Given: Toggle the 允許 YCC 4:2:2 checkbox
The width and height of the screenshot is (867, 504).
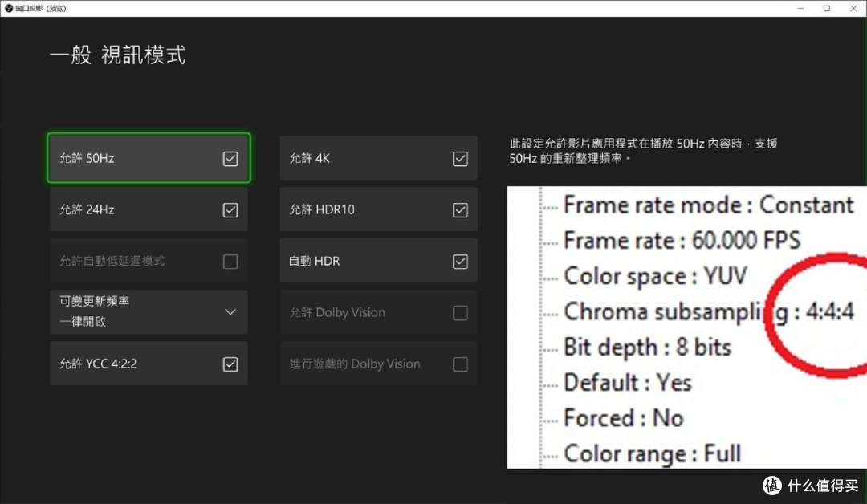Looking at the screenshot, I should point(230,364).
